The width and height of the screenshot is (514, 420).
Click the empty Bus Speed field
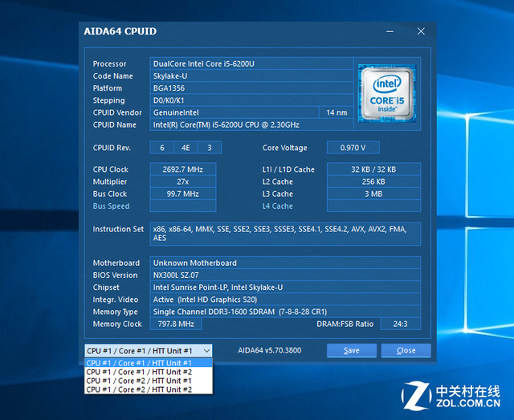tap(183, 206)
